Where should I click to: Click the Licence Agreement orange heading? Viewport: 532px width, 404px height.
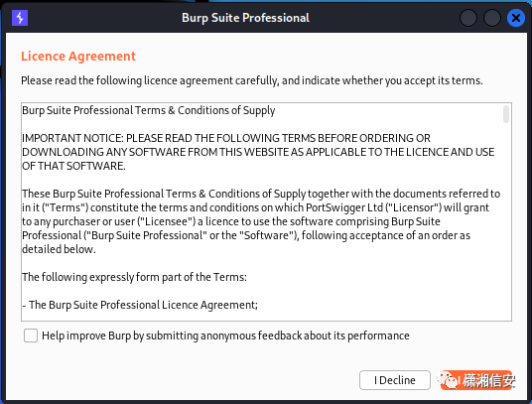78,56
